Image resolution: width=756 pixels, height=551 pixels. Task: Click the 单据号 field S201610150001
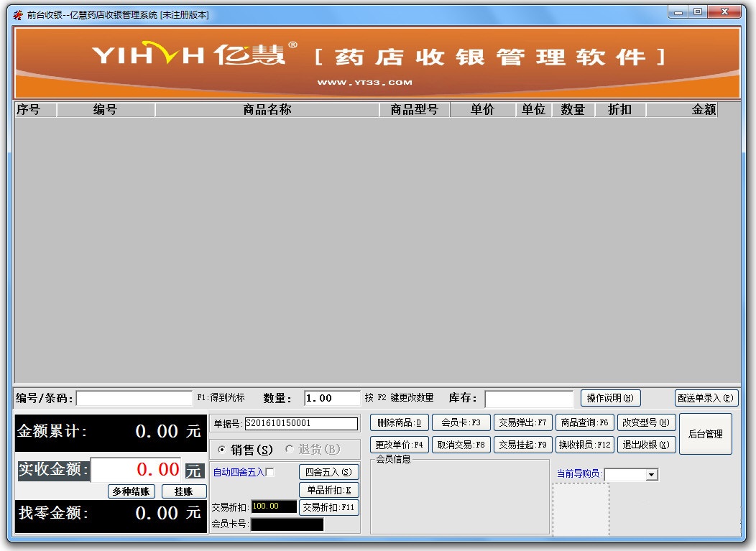point(301,424)
